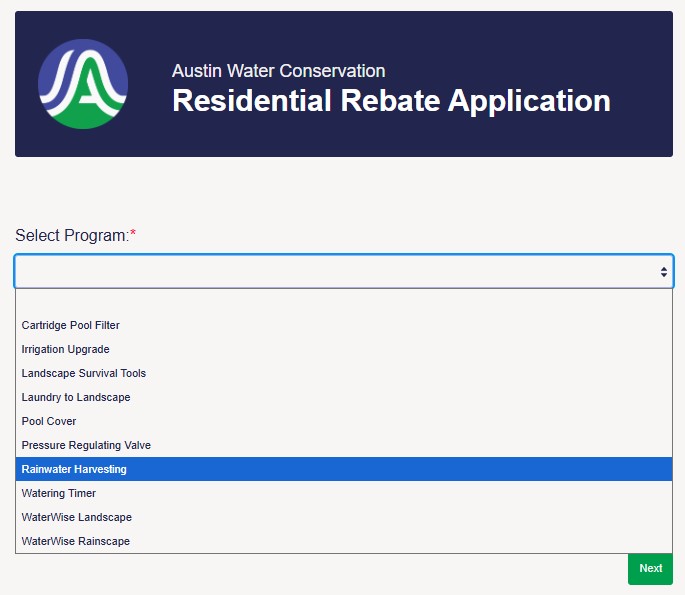Choose Laundry to Landscape option
Viewport: 685px width, 595px height.
point(76,397)
